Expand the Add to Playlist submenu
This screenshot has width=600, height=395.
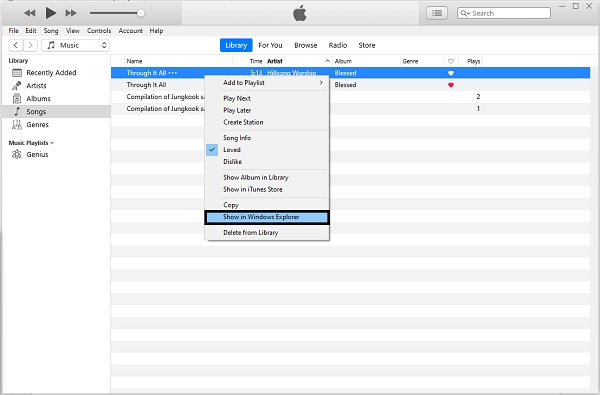pyautogui.click(x=267, y=83)
